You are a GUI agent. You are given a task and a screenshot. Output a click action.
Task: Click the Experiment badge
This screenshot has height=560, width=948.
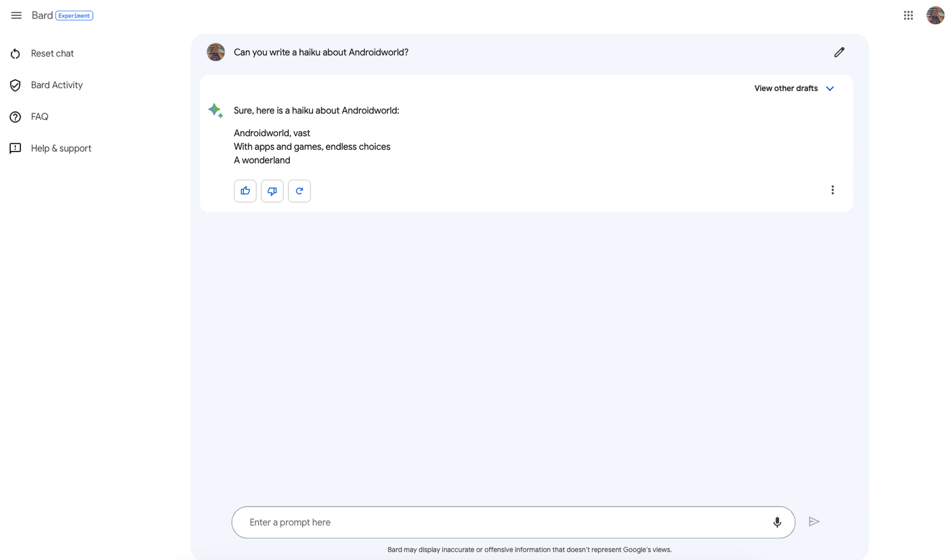[x=75, y=15]
